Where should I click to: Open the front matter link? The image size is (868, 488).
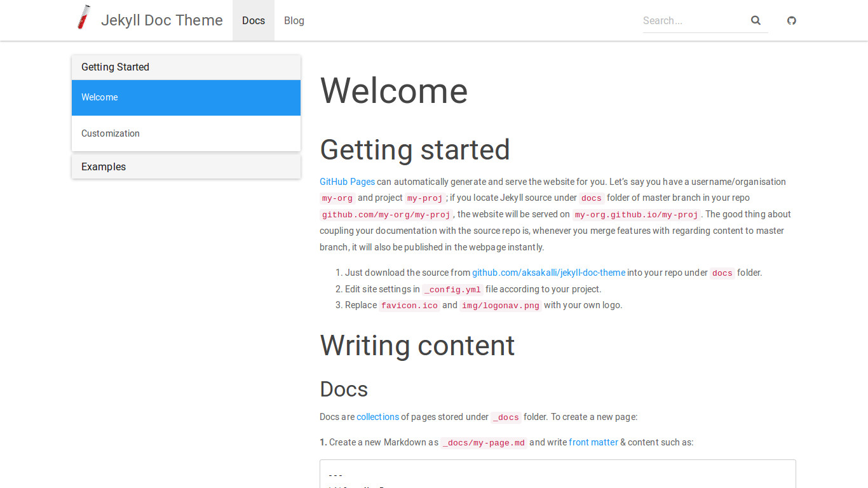593,442
